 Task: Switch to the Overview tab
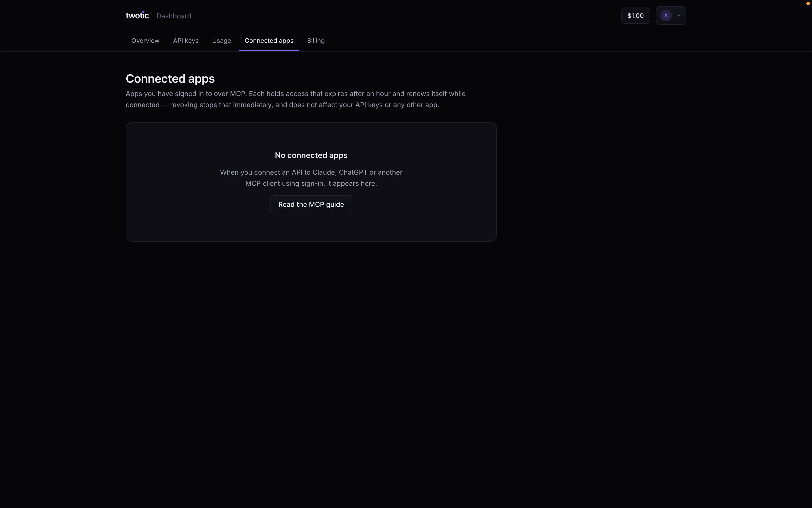click(145, 41)
